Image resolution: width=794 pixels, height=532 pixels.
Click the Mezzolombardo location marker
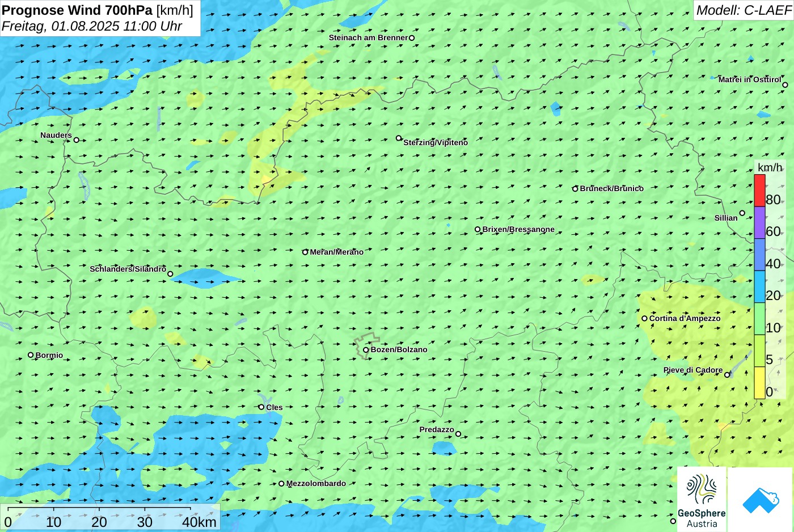coord(281,484)
